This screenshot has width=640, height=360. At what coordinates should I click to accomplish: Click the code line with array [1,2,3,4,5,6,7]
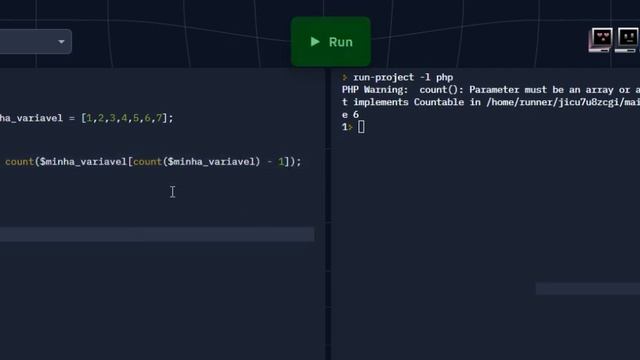click(x=87, y=118)
